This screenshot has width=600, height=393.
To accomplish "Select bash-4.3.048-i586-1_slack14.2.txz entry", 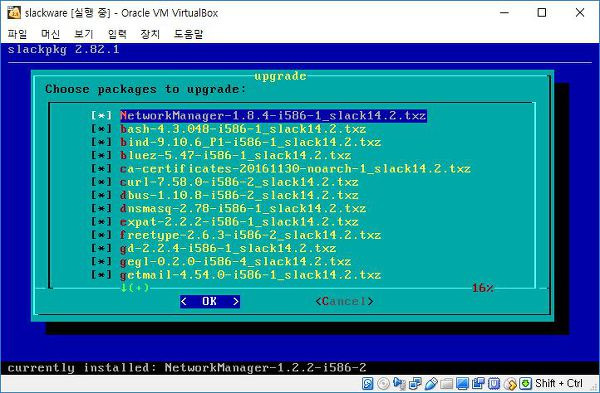I will tap(243, 129).
